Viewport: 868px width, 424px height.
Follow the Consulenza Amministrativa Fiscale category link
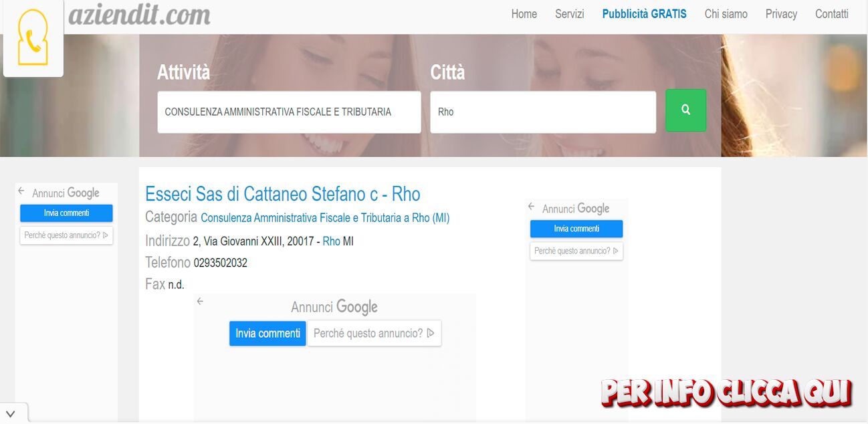point(325,218)
